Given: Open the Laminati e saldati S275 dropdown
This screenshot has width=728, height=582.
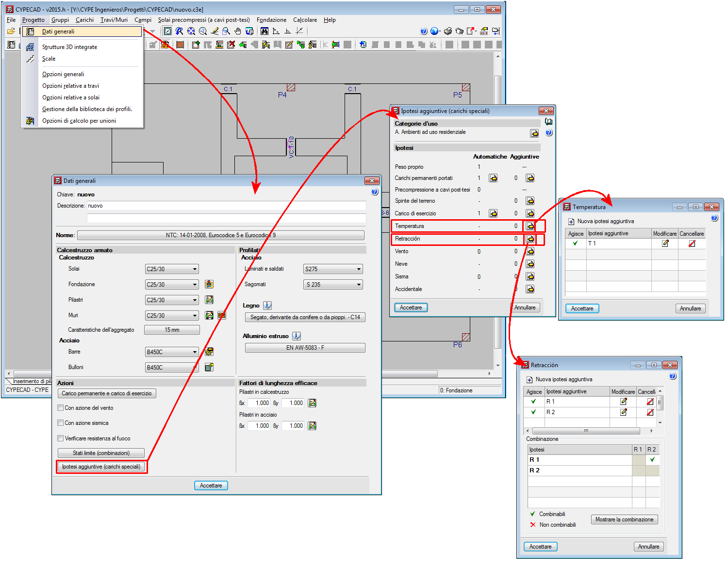Looking at the screenshot, I should pos(333,269).
